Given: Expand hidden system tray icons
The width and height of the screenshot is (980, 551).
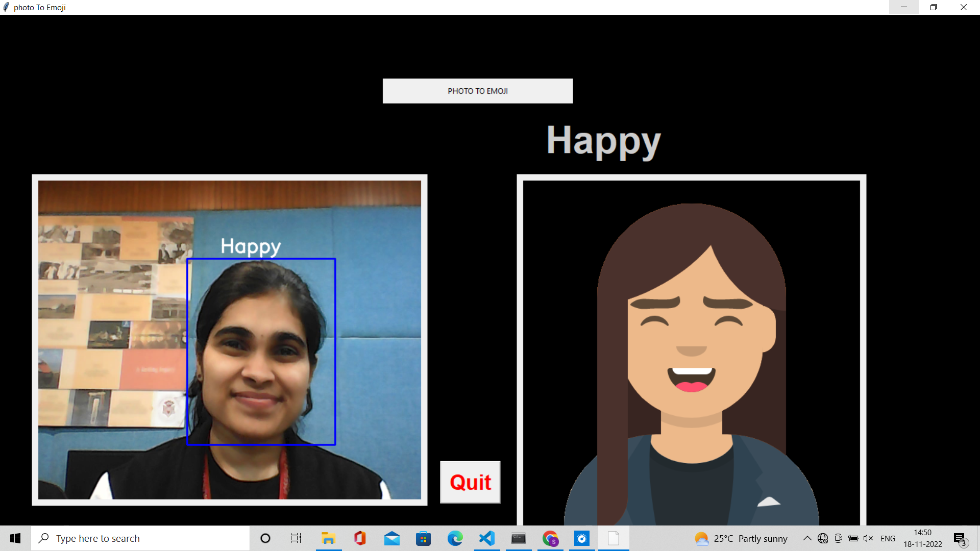Looking at the screenshot, I should [807, 538].
